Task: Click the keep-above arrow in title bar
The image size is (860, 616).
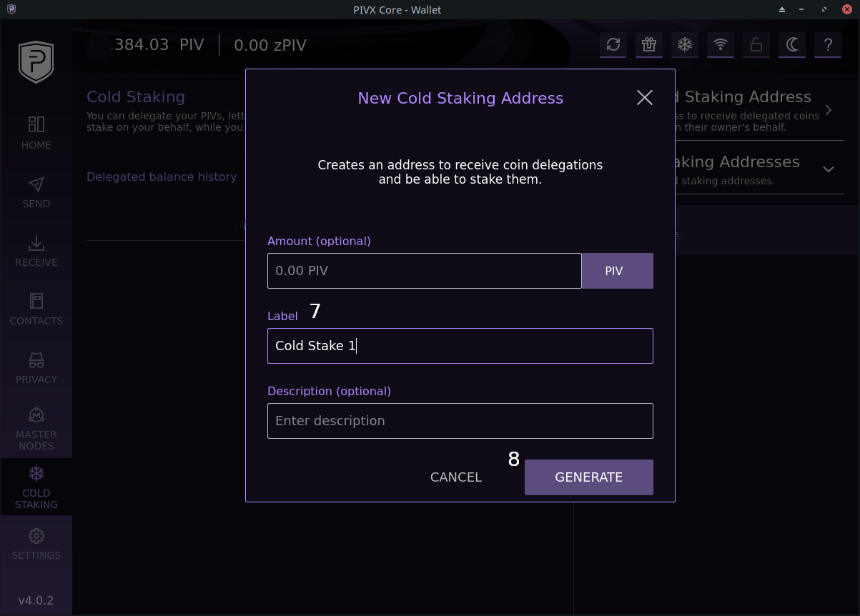Action: click(x=782, y=10)
